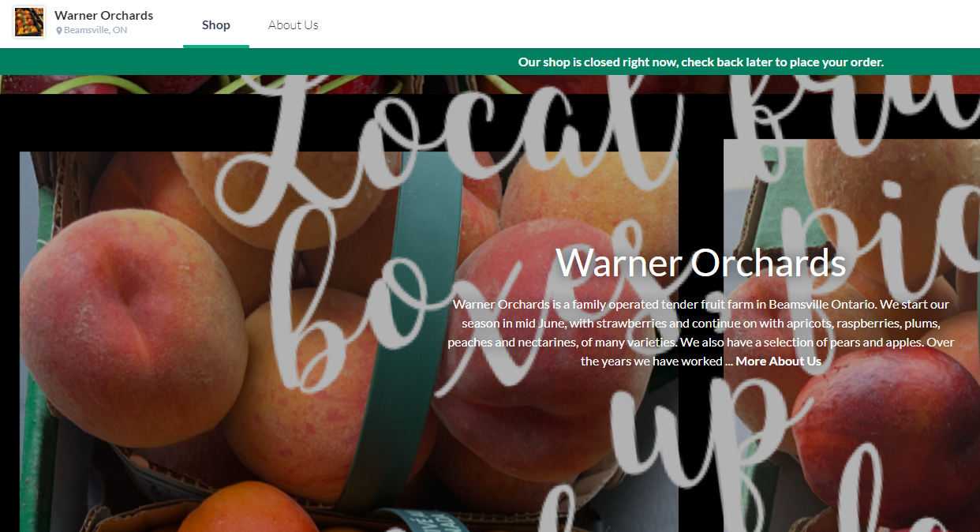
Task: Select the Beamsville, ON location text
Action: (95, 30)
